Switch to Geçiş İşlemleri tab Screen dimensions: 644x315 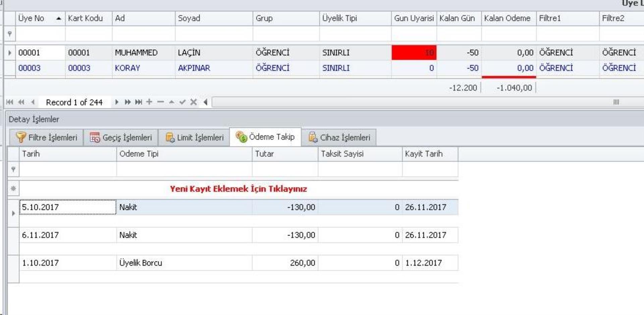(x=121, y=138)
